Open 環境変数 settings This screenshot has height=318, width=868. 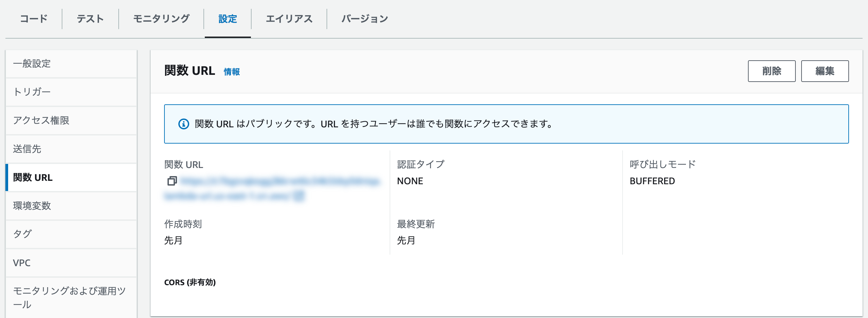(x=32, y=206)
